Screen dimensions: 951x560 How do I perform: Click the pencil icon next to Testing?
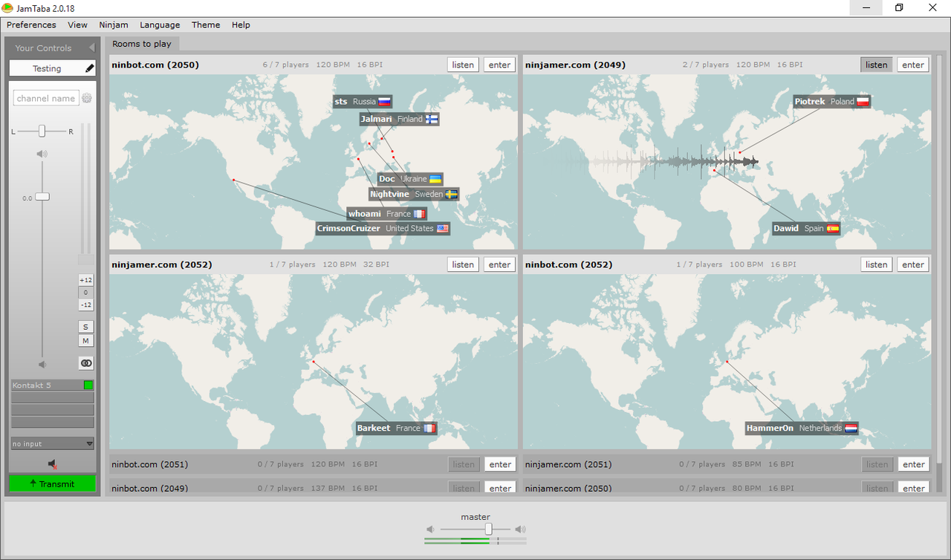coord(90,68)
